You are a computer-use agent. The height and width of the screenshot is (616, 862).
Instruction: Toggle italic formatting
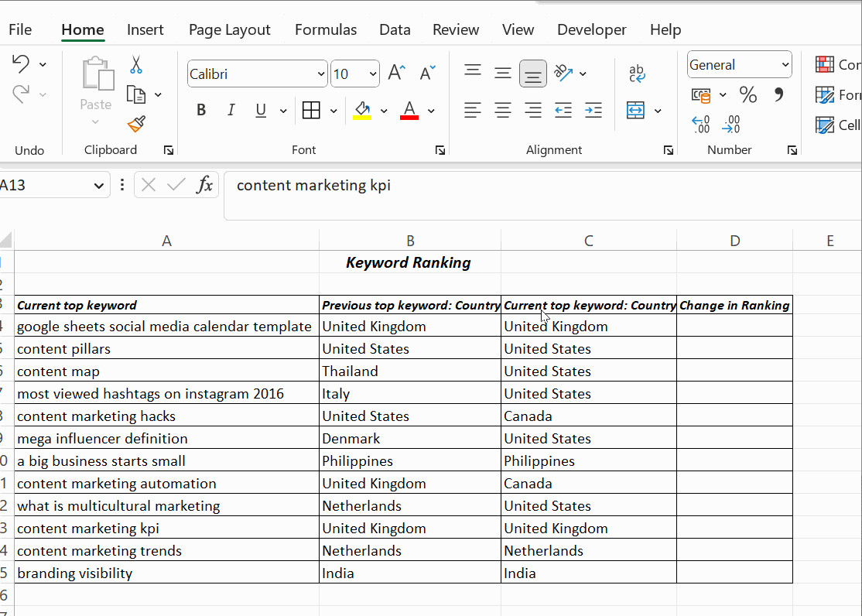[231, 110]
